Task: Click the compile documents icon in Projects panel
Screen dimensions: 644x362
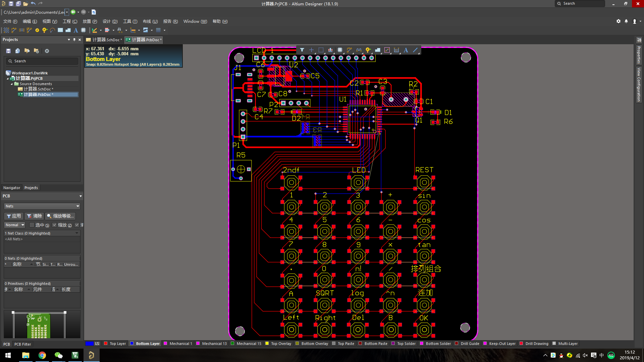Action: coord(17,51)
